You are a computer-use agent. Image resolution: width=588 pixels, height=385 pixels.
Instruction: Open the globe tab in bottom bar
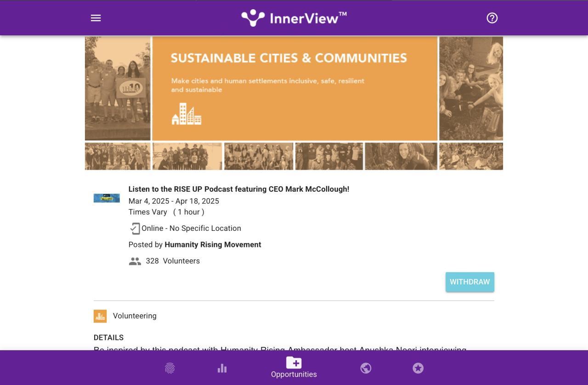pos(366,368)
